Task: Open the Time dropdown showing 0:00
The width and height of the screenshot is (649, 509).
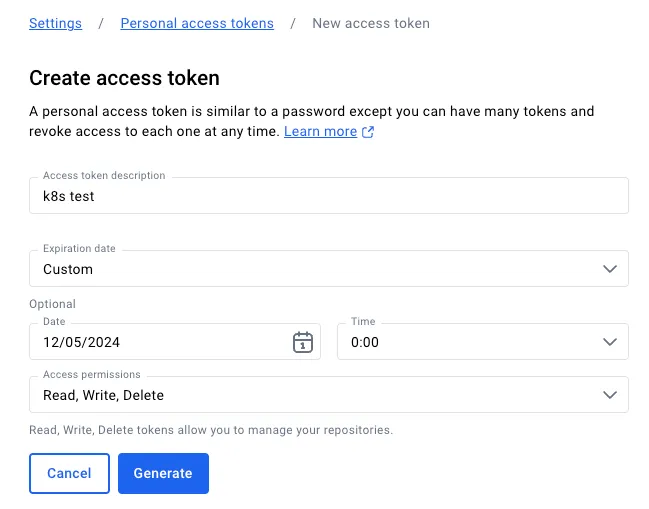Action: (x=483, y=341)
